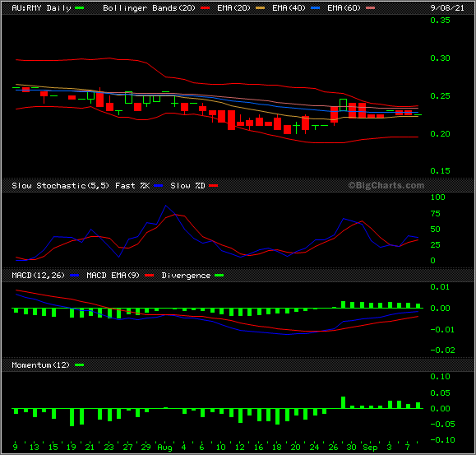Click the tallest green momentum bar near 30

pyautogui.click(x=344, y=402)
